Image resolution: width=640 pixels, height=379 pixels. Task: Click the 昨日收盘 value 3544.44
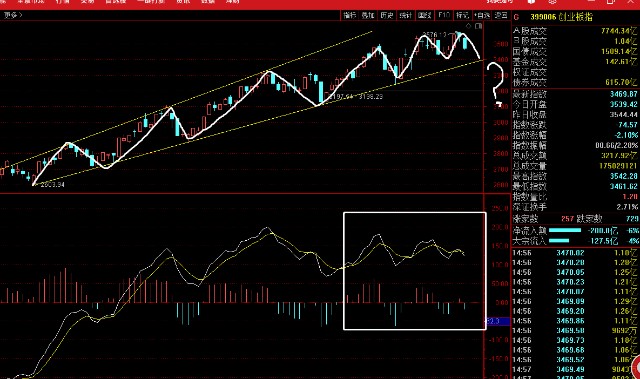point(623,114)
